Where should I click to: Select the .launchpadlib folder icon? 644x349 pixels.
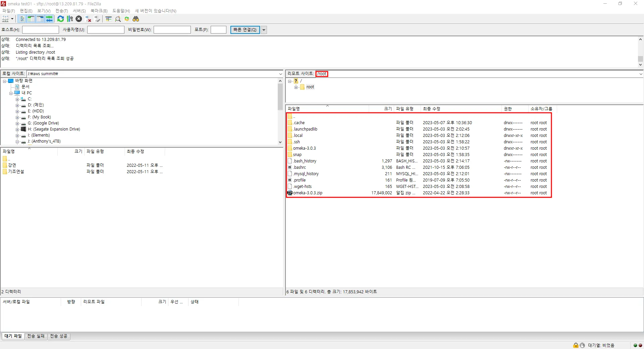coord(290,129)
